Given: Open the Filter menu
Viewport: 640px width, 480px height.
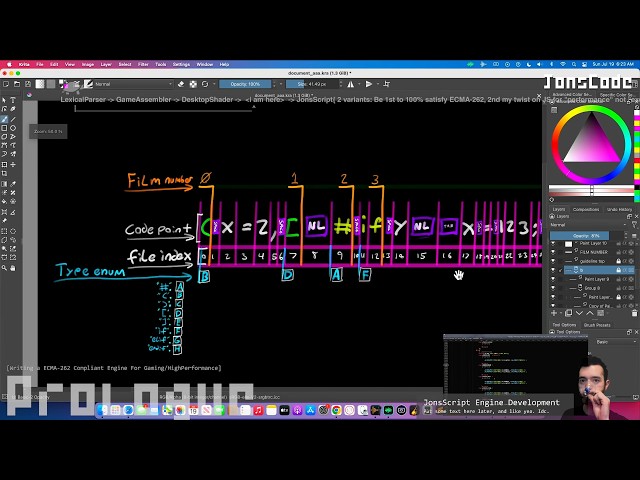Looking at the screenshot, I should 143,64.
